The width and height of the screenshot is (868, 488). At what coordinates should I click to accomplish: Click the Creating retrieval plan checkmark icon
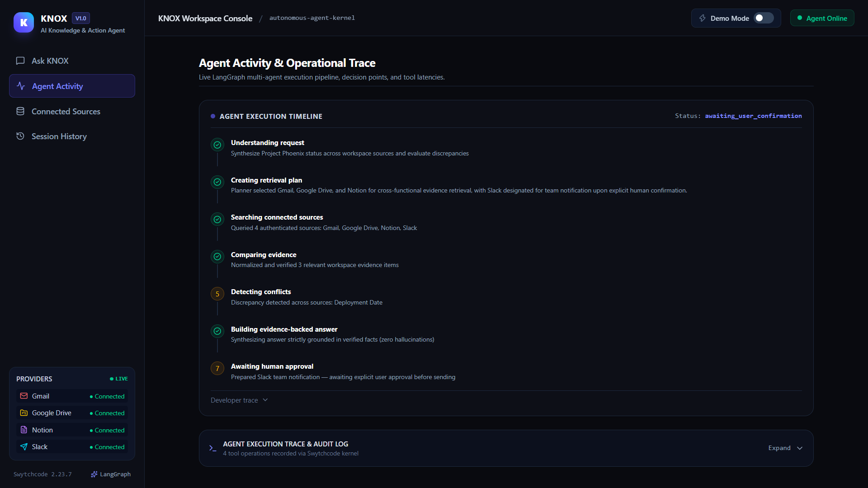(217, 182)
